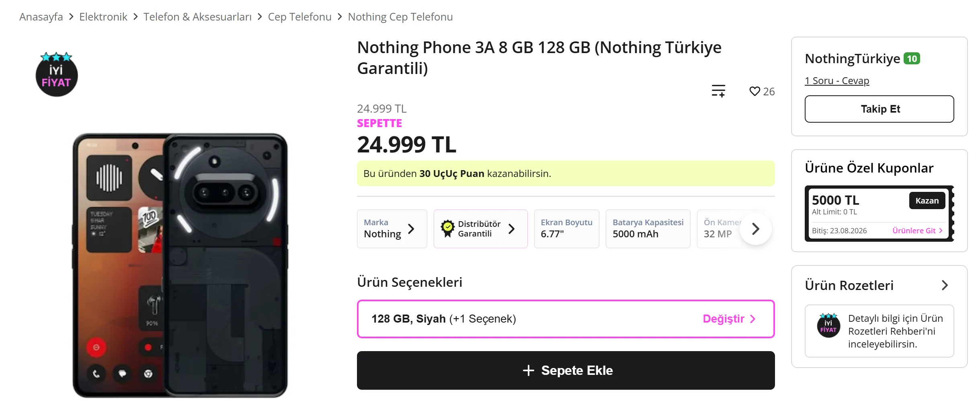This screenshot has width=980, height=401.
Task: Click the NothingTürkiye seller score badge
Action: click(912, 59)
